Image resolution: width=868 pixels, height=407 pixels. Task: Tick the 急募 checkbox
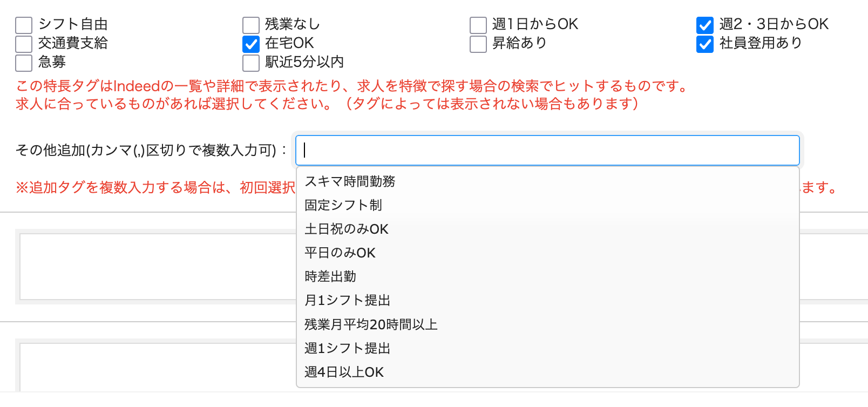(x=24, y=63)
